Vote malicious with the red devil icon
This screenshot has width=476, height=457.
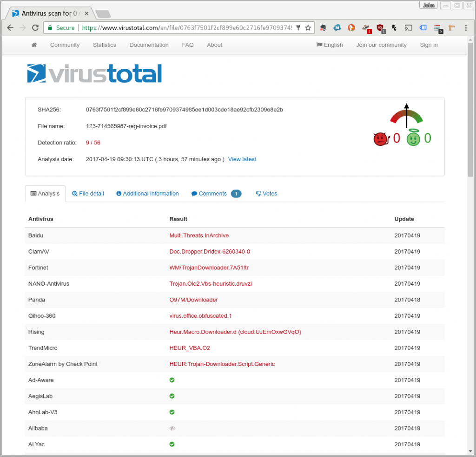click(x=381, y=139)
